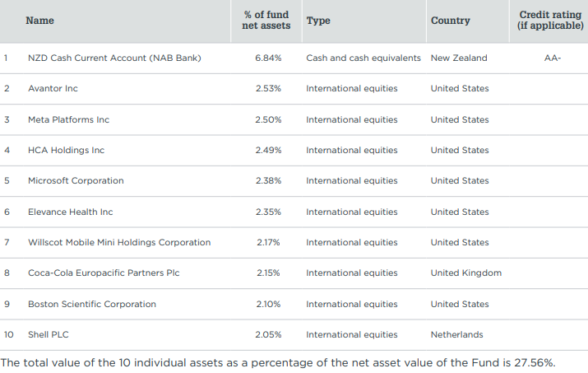The width and height of the screenshot is (588, 373).
Task: Select NZD Cash Current Account (NAB Bank)
Action: [x=114, y=58]
